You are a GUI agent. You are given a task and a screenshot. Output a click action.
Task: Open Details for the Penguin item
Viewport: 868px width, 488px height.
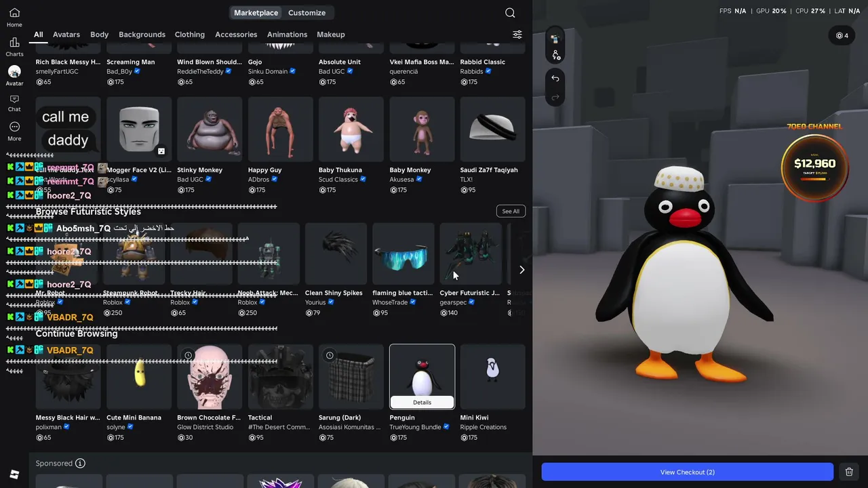point(422,403)
